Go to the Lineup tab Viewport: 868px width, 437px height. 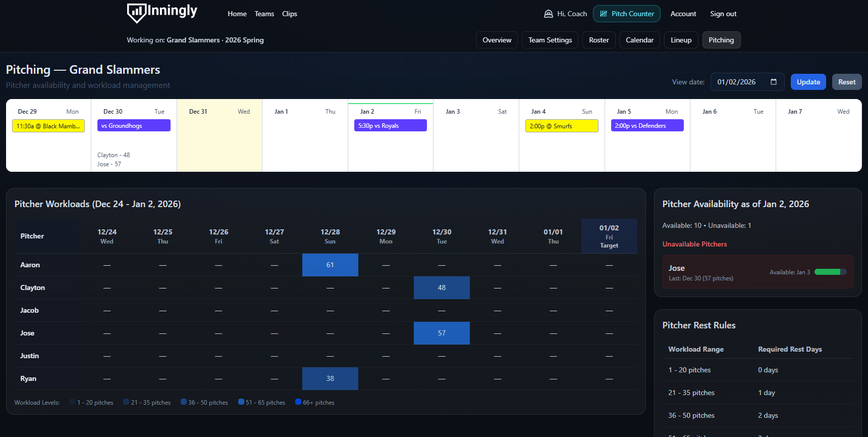[x=681, y=40]
